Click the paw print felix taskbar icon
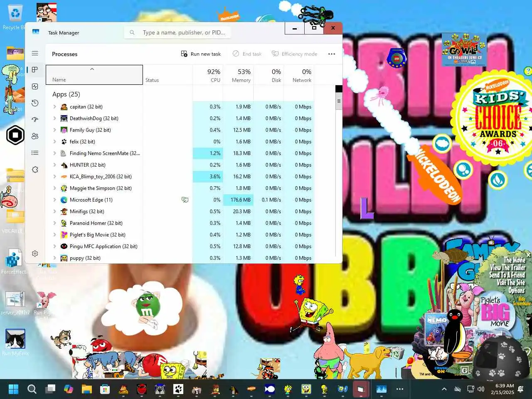The height and width of the screenshot is (399, 532). click(178, 389)
